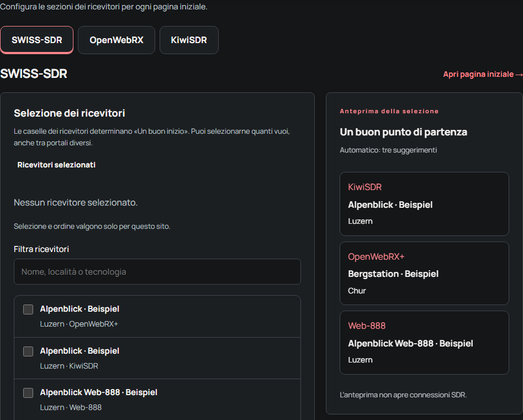523x420 pixels.
Task: Tick the Alpenblick Luzern KiwiSDR checkbox
Action: pos(28,351)
